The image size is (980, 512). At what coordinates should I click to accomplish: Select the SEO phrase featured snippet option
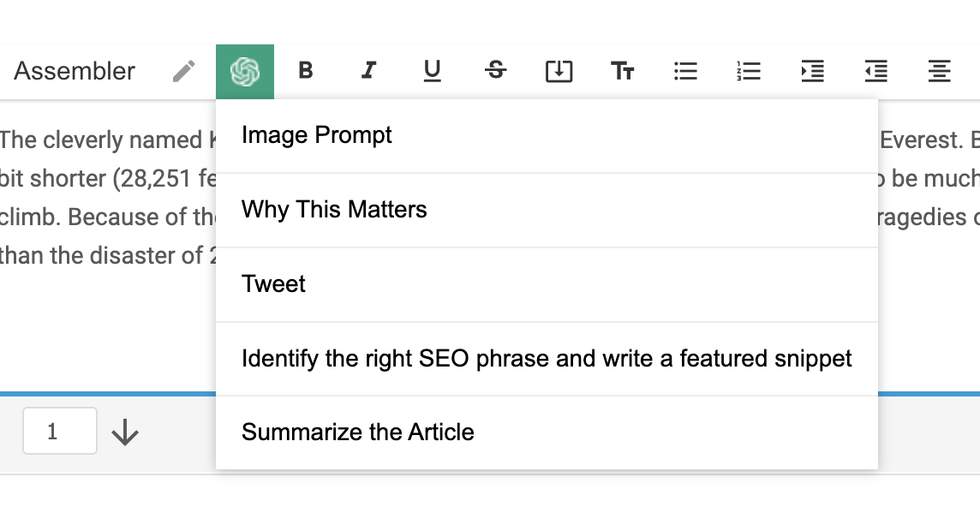pyautogui.click(x=546, y=358)
